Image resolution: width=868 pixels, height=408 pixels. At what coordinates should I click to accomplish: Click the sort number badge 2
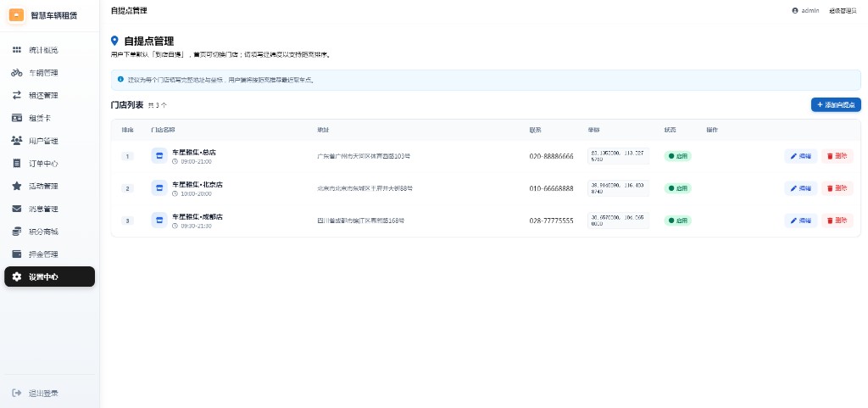point(127,188)
